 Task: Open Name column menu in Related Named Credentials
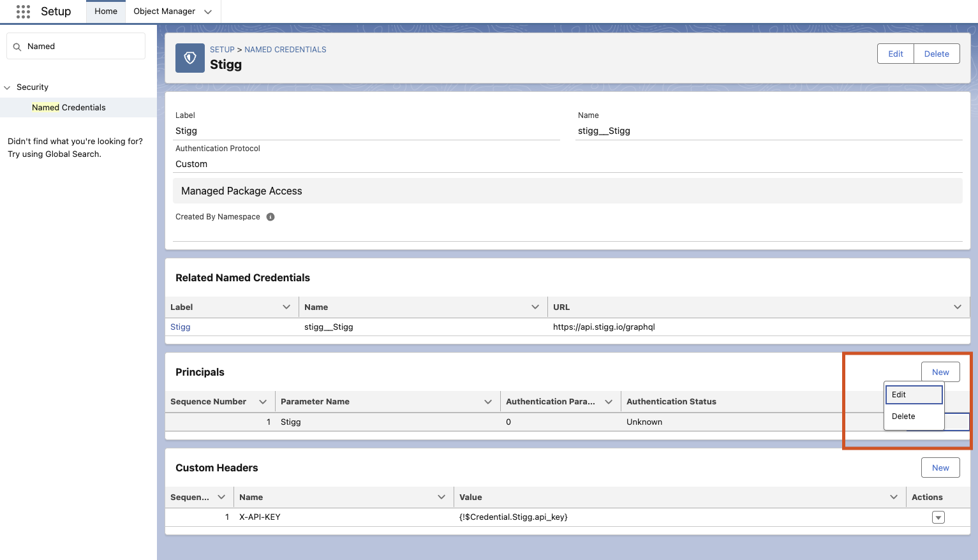[x=535, y=307]
